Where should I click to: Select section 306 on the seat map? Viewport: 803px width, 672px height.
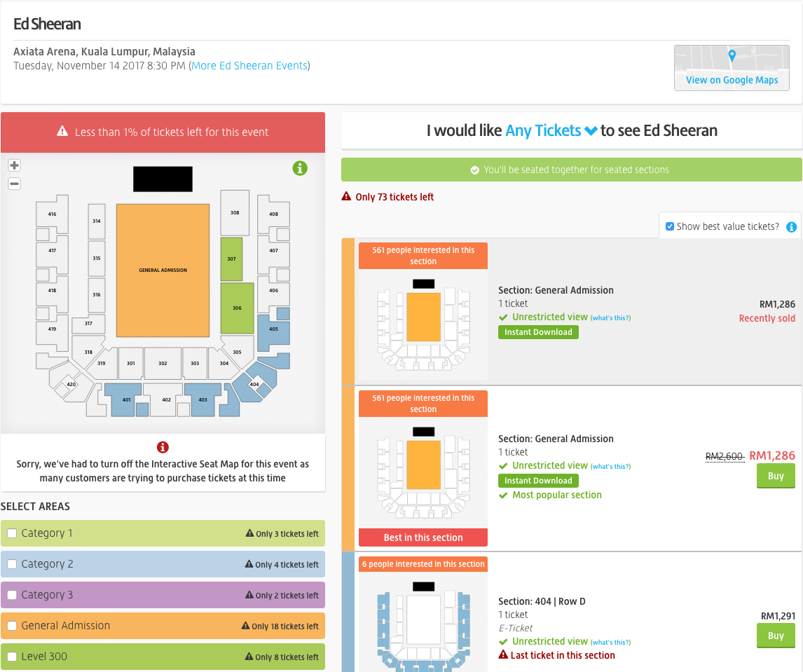coord(237,308)
